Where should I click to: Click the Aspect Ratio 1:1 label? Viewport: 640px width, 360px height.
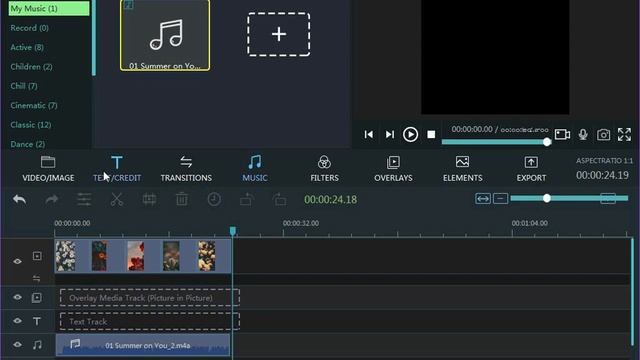click(604, 161)
